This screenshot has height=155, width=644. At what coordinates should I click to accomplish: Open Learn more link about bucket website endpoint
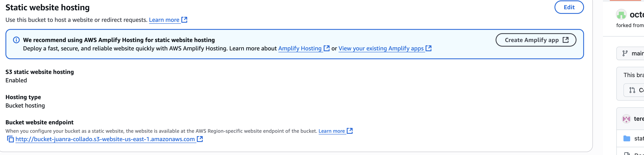331,131
